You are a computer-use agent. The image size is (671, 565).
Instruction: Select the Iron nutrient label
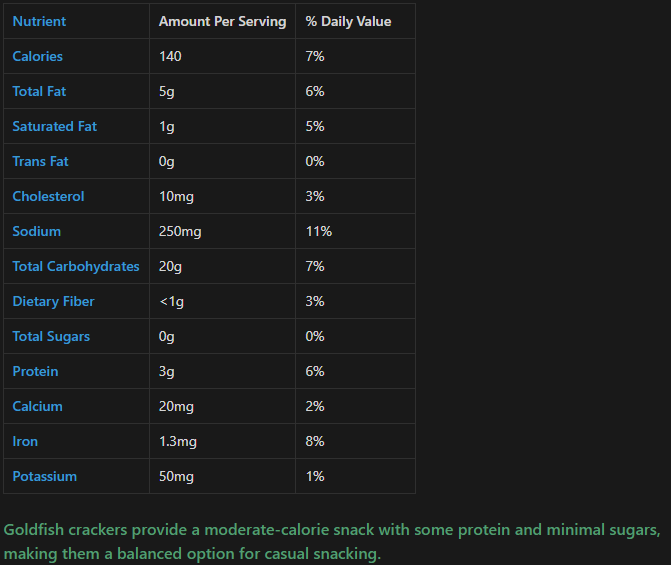point(25,441)
